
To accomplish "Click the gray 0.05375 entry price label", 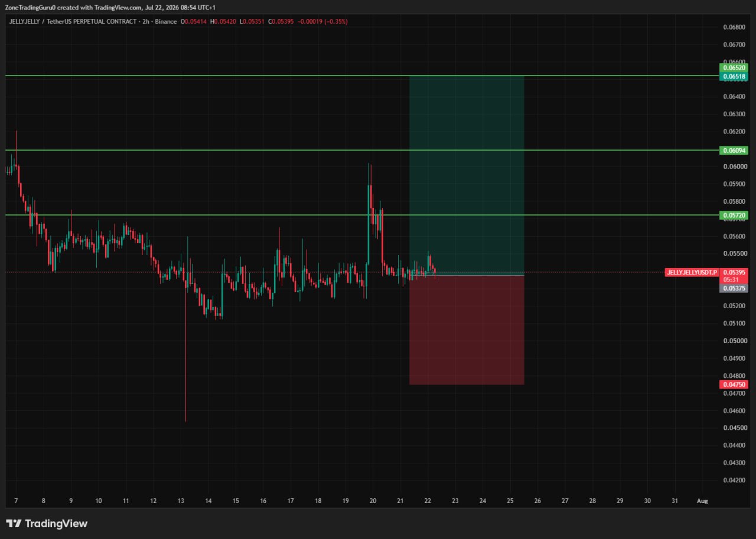I will click(x=734, y=288).
